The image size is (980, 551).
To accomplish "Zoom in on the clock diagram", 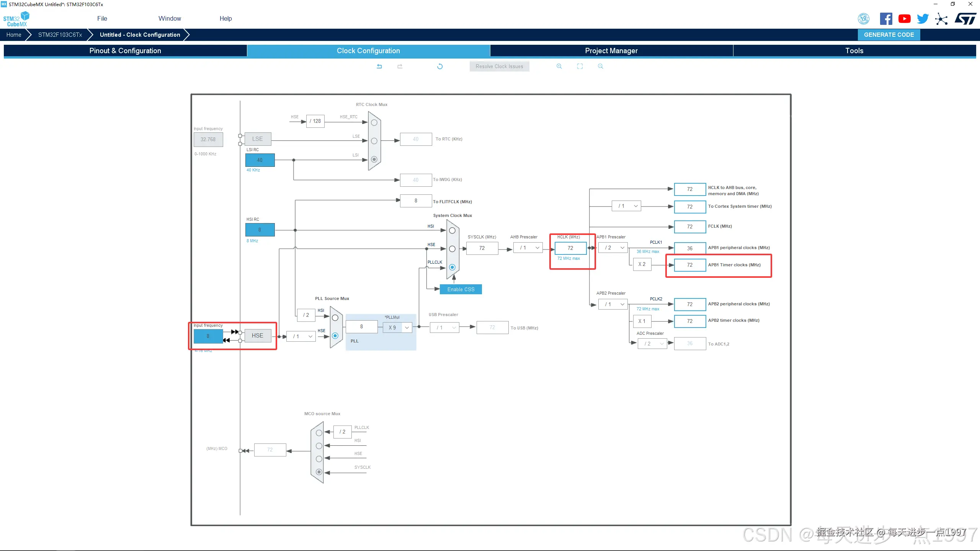I will (559, 66).
